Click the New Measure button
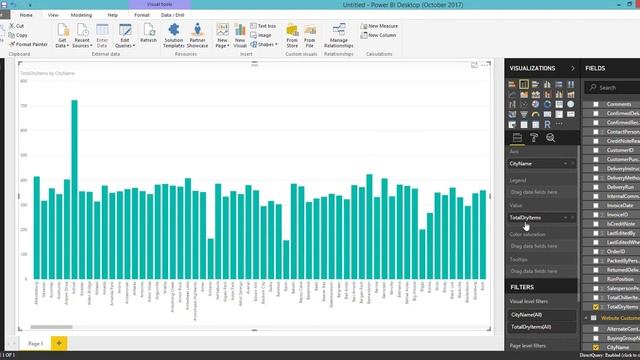This screenshot has height=360, width=640. (379, 26)
